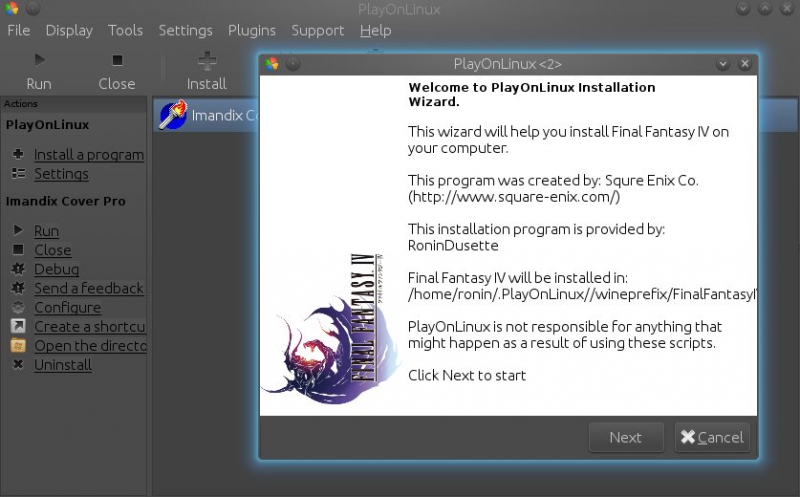Click the round pin button in wizard title bar
Image resolution: width=800 pixels, height=497 pixels.
[x=293, y=64]
